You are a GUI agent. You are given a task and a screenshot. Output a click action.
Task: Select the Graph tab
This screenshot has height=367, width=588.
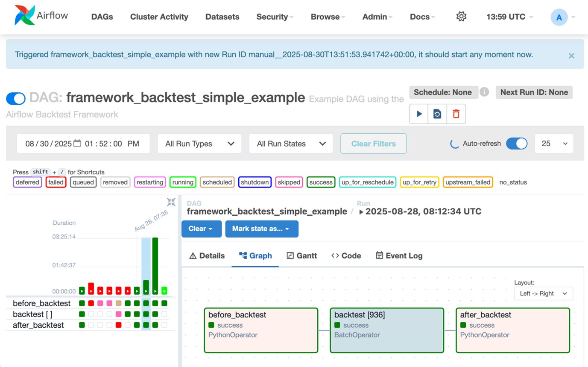(x=255, y=255)
